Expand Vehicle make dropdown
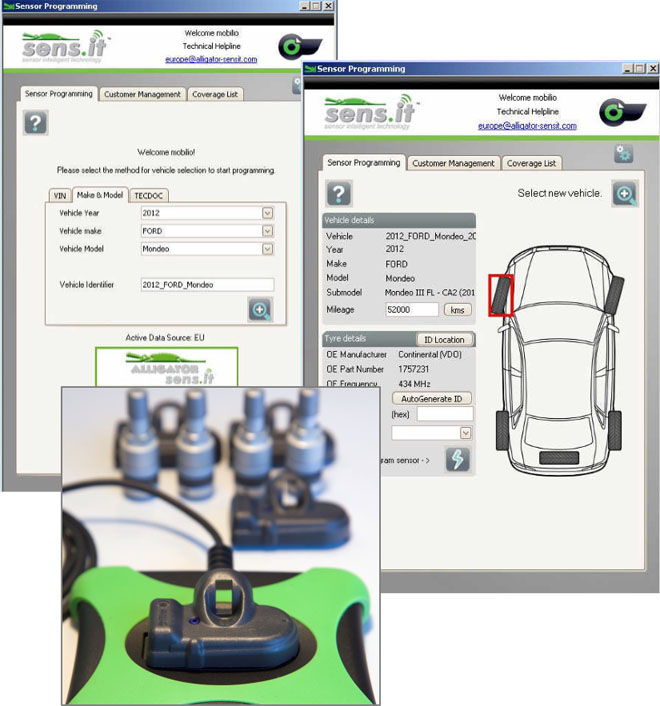The height and width of the screenshot is (706, 660). coord(267,231)
